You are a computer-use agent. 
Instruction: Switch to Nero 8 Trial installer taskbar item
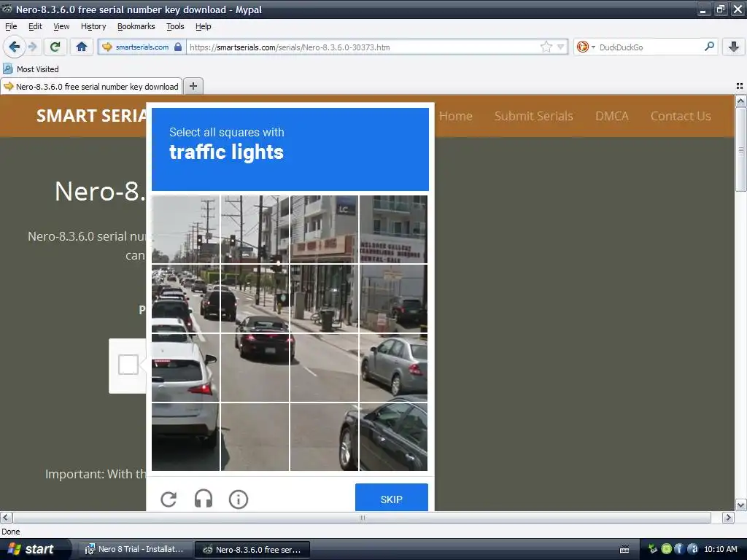click(134, 550)
